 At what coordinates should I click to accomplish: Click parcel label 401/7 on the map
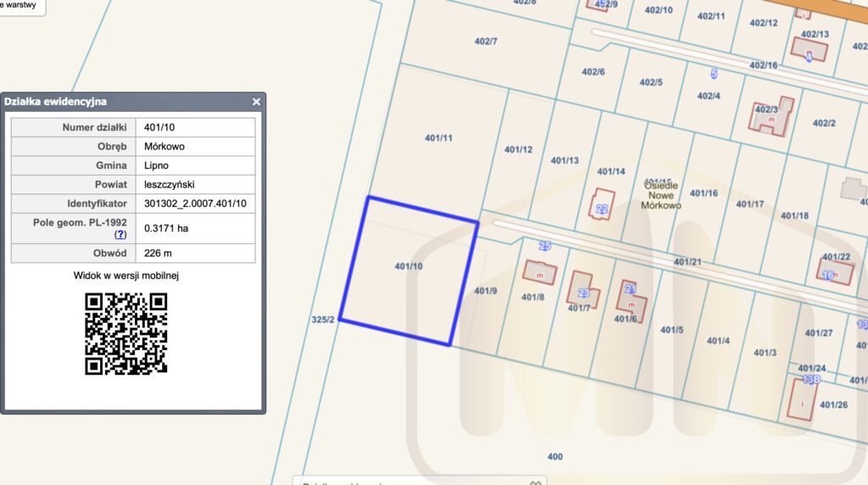point(579,308)
